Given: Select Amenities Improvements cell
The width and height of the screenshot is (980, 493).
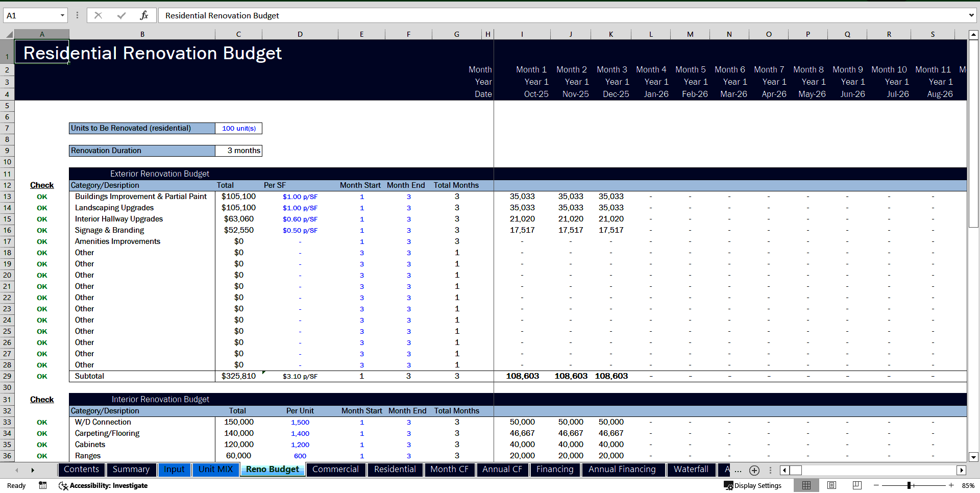Looking at the screenshot, I should coord(142,241).
